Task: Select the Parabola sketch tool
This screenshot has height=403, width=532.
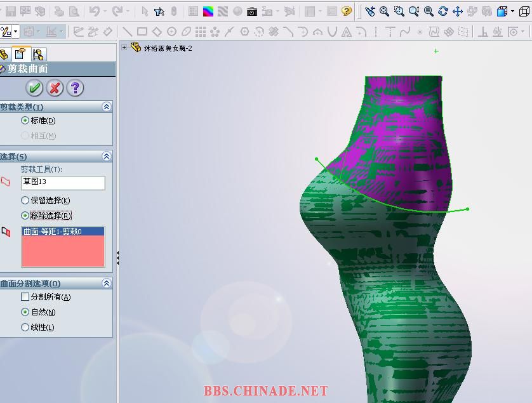Action: point(332,32)
